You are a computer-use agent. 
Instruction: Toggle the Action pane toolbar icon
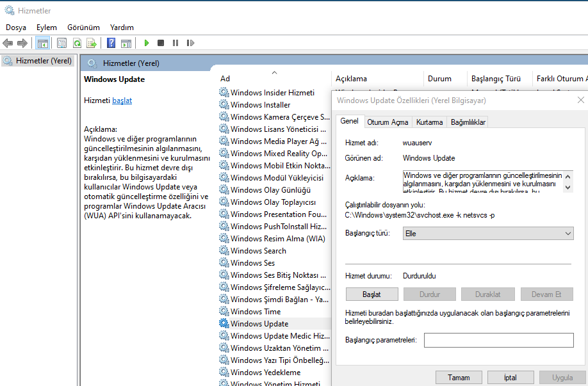tap(126, 43)
